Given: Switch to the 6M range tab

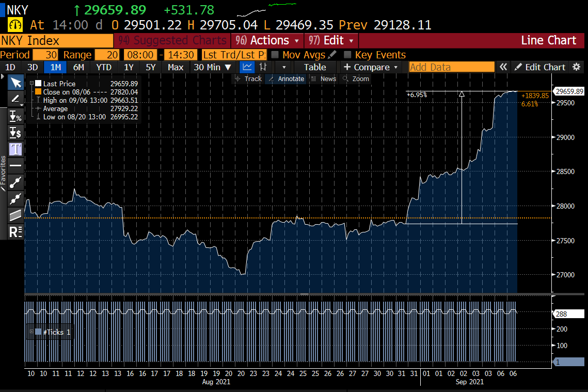Looking at the screenshot, I should point(78,67).
